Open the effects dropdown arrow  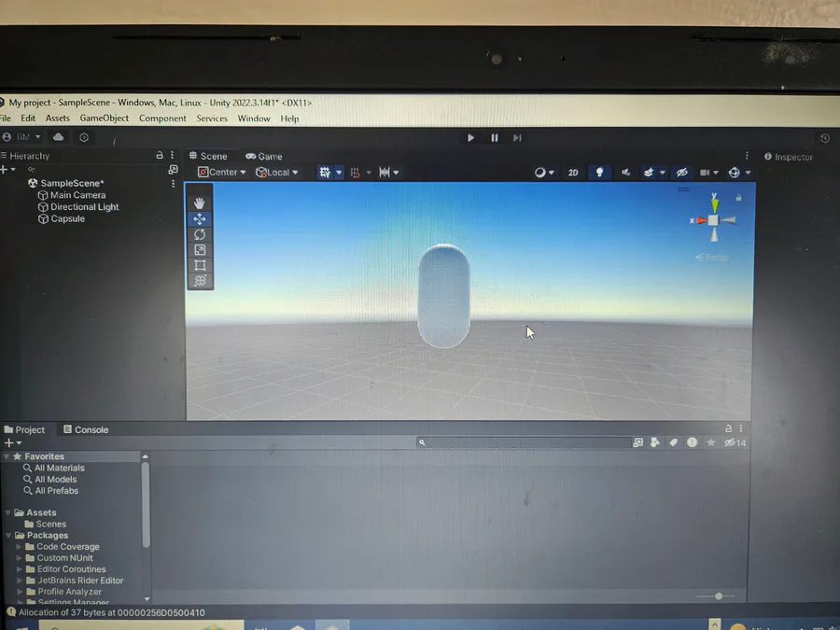click(662, 173)
